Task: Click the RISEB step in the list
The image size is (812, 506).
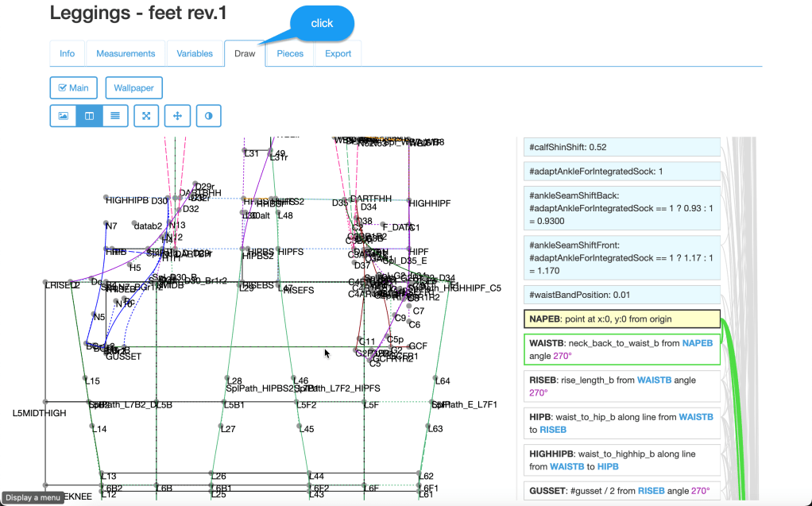Action: [621, 385]
